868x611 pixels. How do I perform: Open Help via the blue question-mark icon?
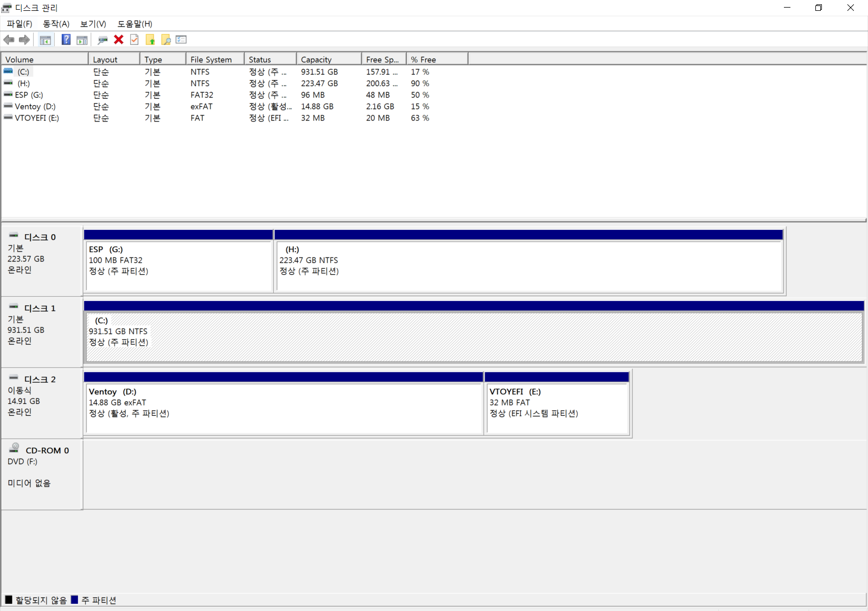[66, 40]
